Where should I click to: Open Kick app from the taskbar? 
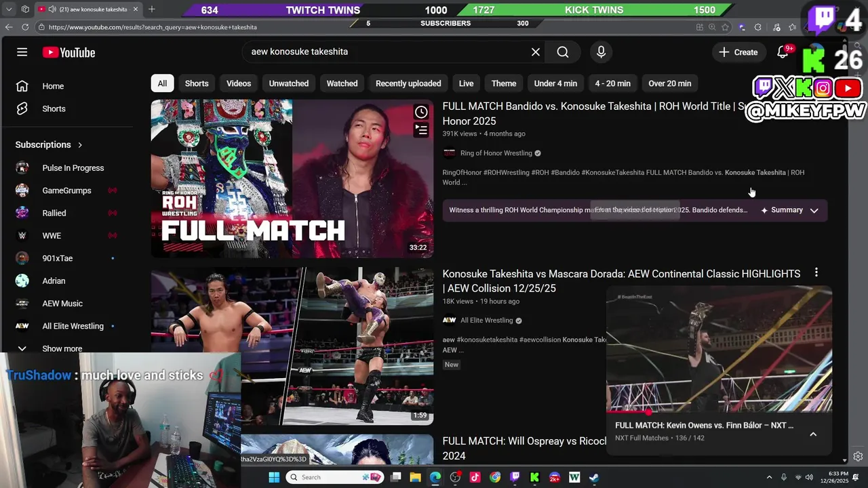534,477
